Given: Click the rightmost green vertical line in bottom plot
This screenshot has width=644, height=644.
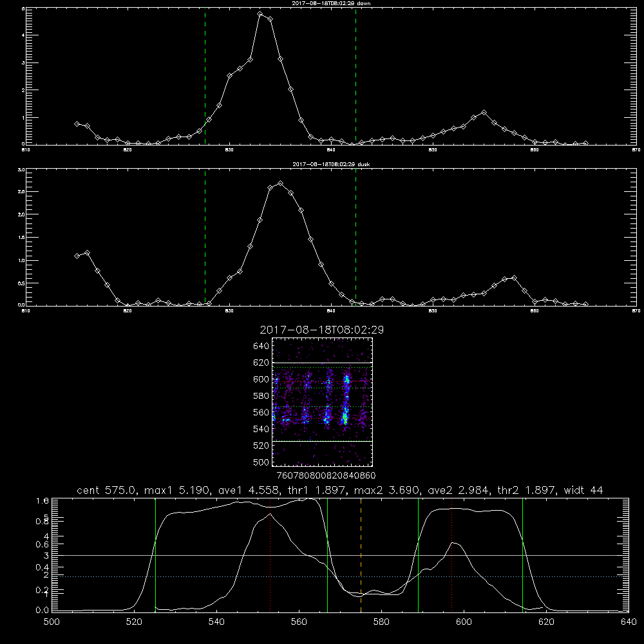Looking at the screenshot, I should click(x=522, y=555).
